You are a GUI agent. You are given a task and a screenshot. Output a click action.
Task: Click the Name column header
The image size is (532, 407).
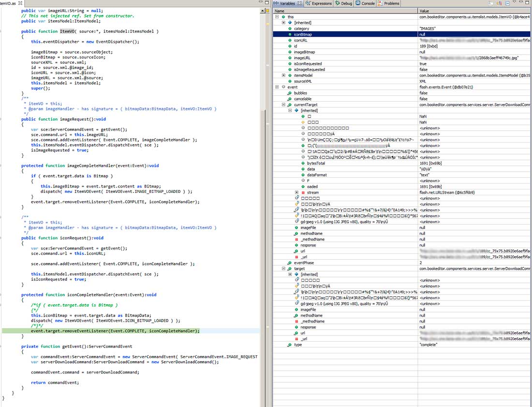345,11
